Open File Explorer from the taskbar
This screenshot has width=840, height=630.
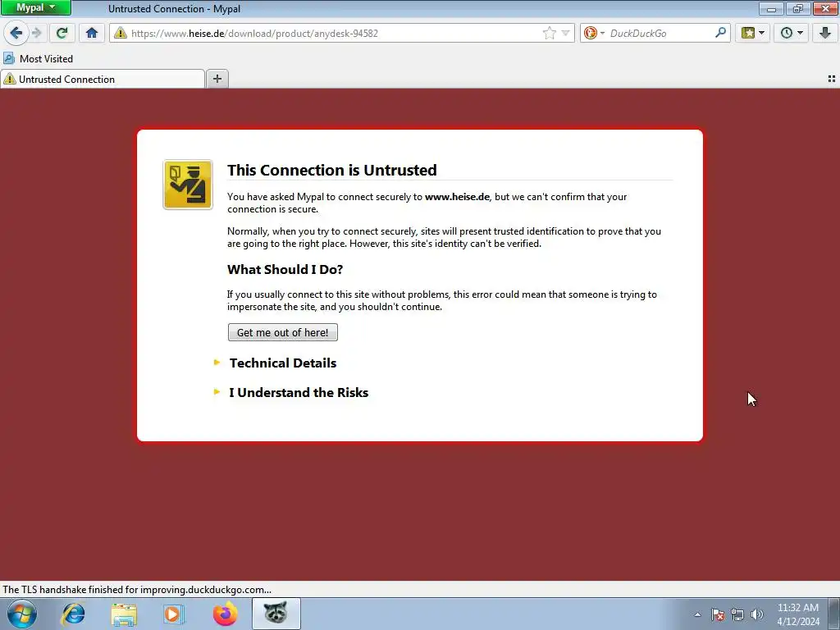(x=124, y=614)
